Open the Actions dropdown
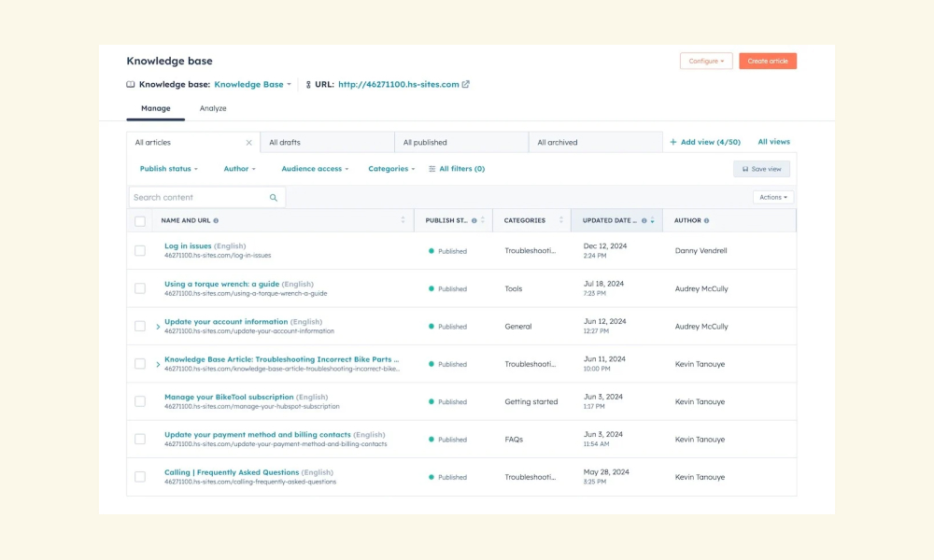This screenshot has width=934, height=560. (773, 197)
